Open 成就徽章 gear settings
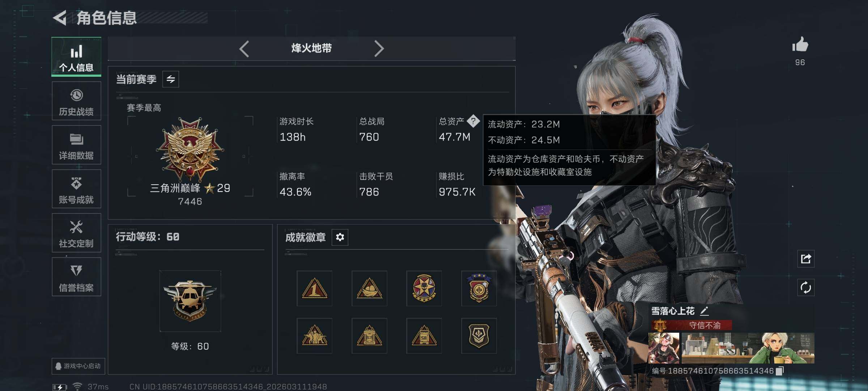Screen dimensions: 868x391 [x=340, y=237]
